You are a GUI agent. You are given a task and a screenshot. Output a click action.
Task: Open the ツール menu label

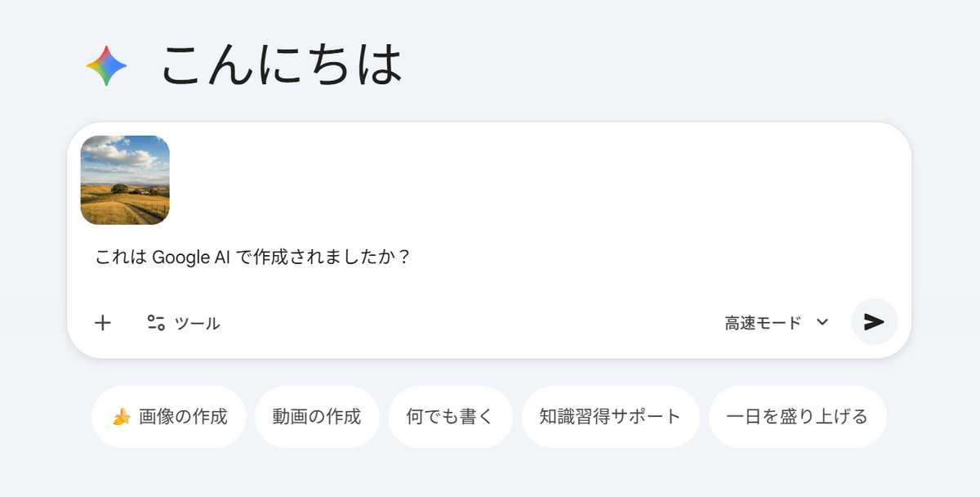(198, 324)
